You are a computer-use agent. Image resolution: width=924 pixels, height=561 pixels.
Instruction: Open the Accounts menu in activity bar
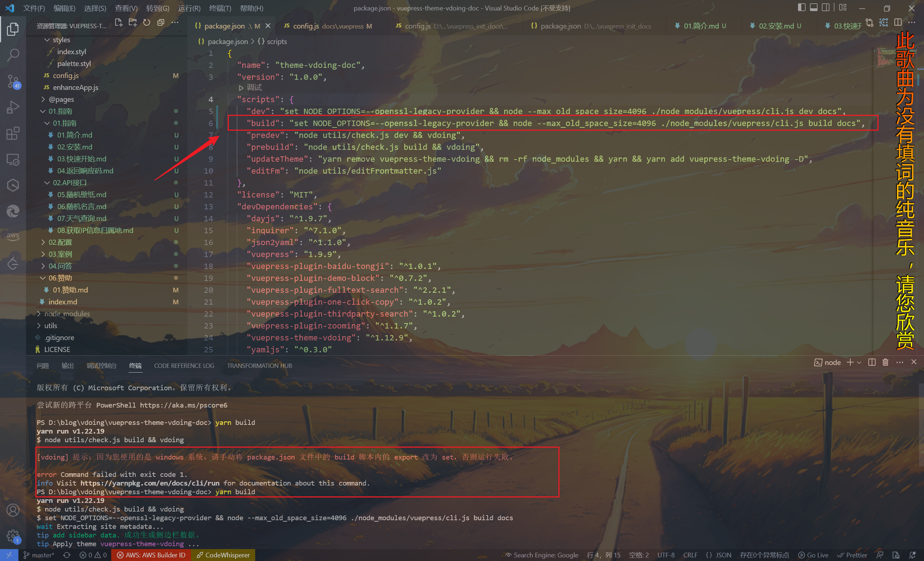(13, 510)
